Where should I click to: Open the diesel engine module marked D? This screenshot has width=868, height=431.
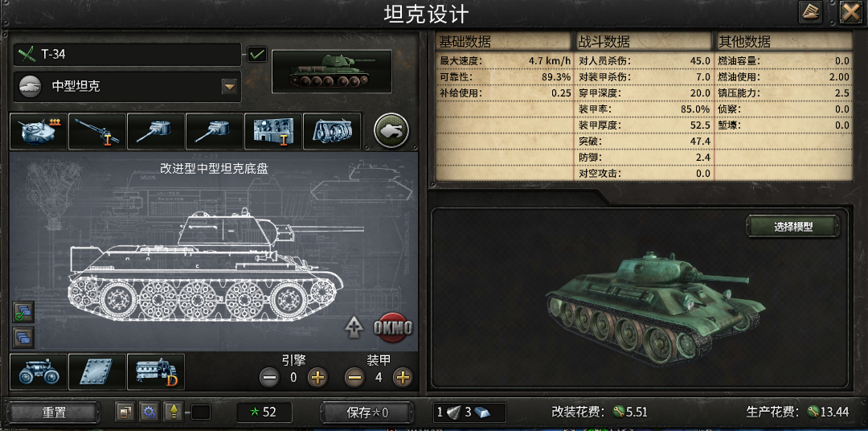(156, 371)
